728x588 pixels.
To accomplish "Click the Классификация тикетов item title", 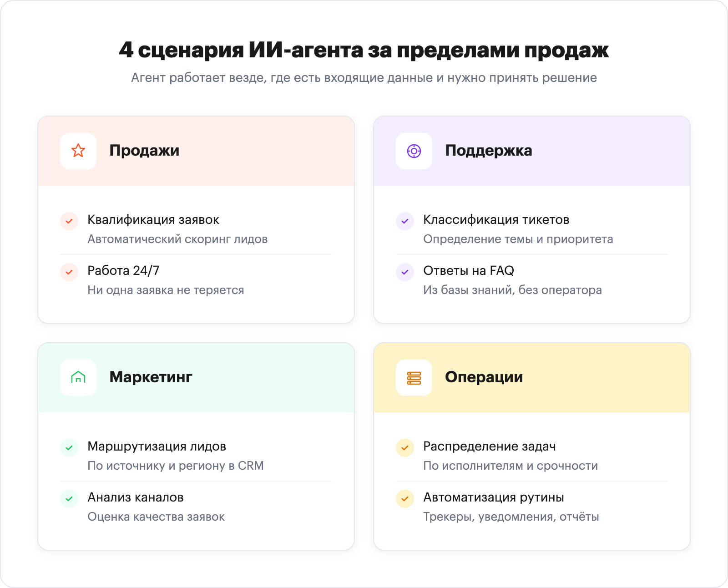I will click(496, 220).
